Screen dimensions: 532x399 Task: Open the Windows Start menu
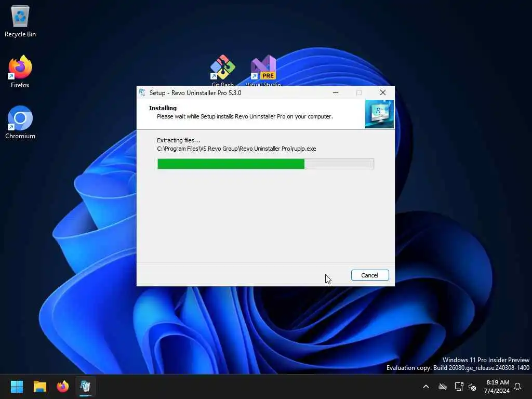pyautogui.click(x=17, y=387)
